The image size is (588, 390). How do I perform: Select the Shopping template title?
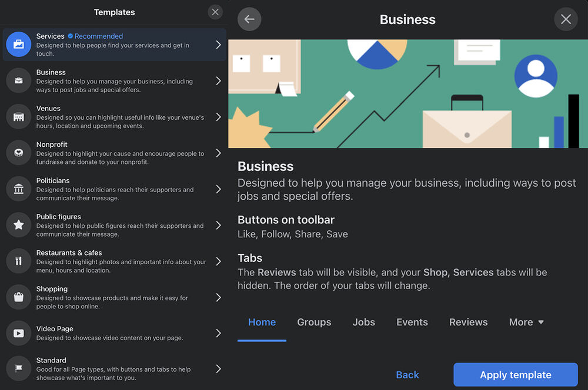pyautogui.click(x=52, y=289)
